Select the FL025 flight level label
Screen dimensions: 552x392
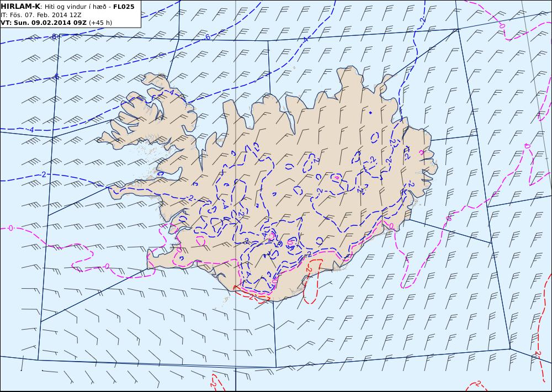coord(124,6)
